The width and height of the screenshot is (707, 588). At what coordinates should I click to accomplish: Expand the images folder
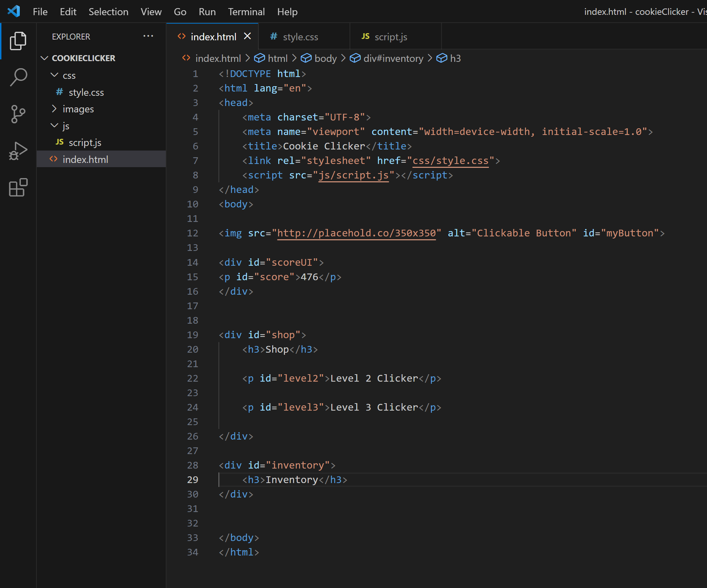pos(54,108)
